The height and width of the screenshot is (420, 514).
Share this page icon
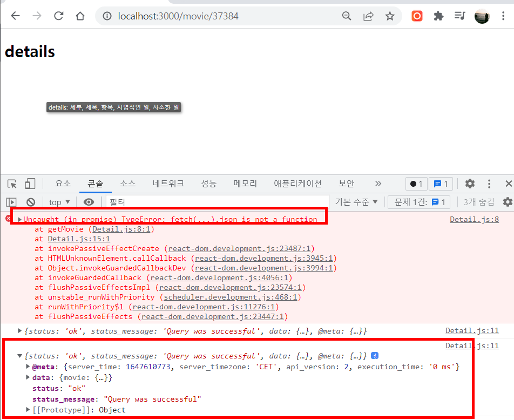368,16
